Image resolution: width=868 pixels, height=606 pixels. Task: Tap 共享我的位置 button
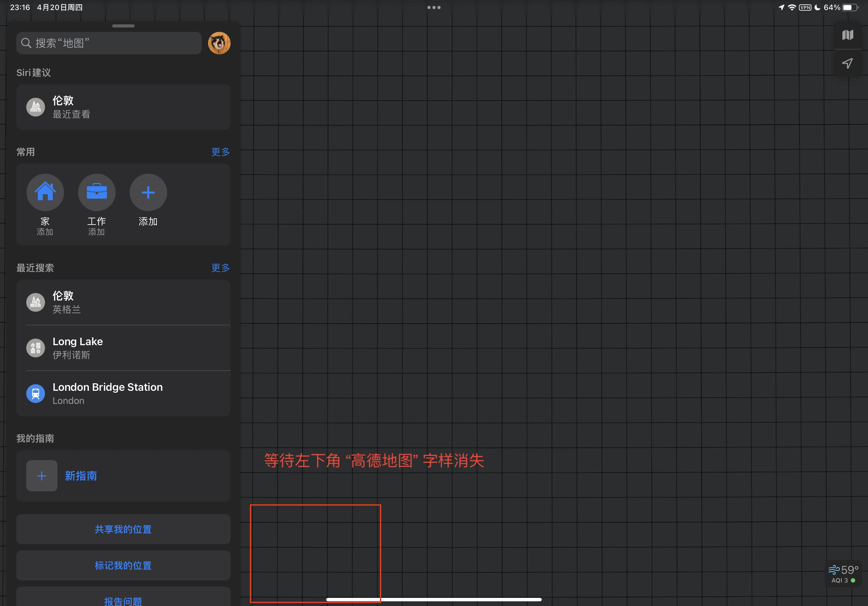pyautogui.click(x=123, y=529)
